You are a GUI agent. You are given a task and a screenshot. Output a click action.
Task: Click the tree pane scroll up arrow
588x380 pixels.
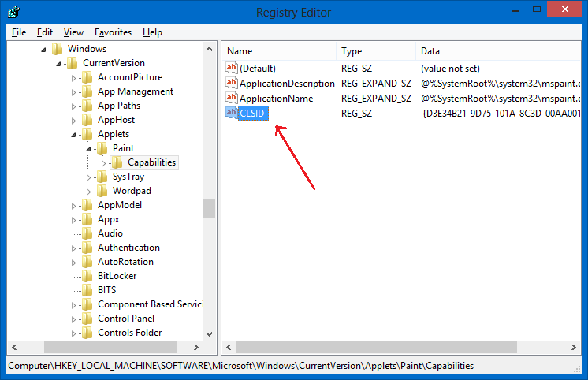point(209,49)
